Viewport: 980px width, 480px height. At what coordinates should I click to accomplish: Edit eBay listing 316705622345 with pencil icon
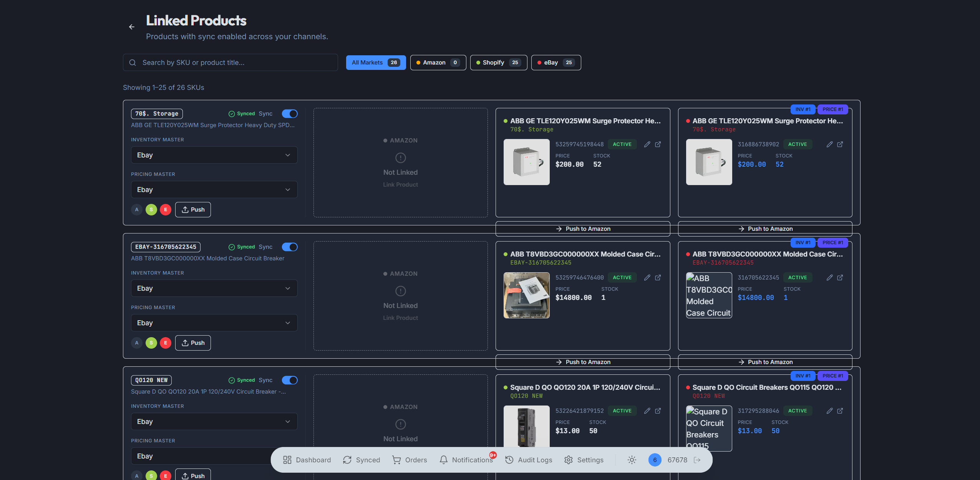click(830, 278)
